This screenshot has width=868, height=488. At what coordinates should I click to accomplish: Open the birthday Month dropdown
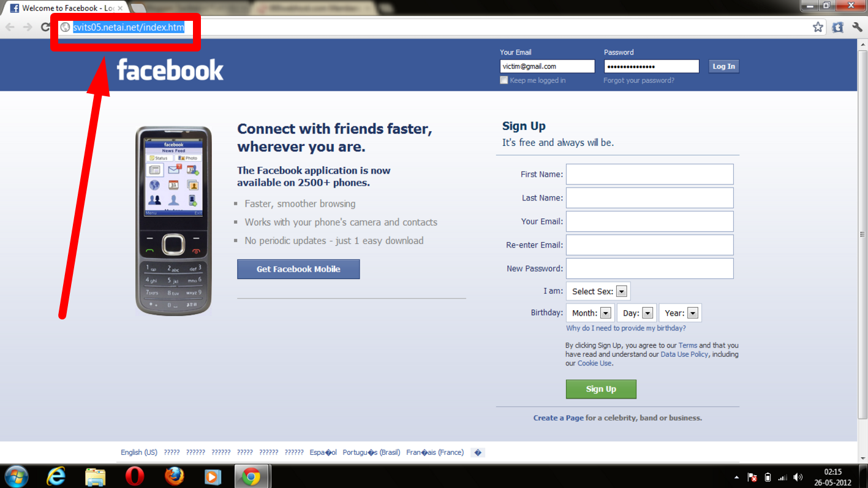pyautogui.click(x=591, y=313)
